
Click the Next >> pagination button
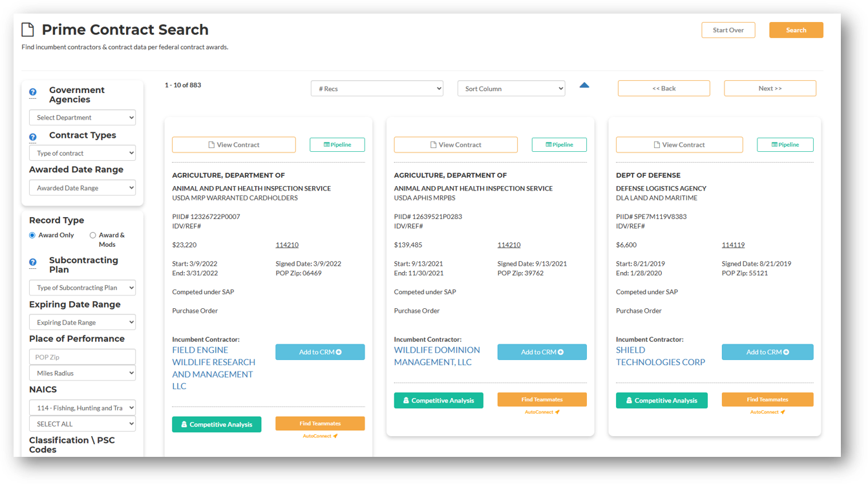tap(770, 88)
